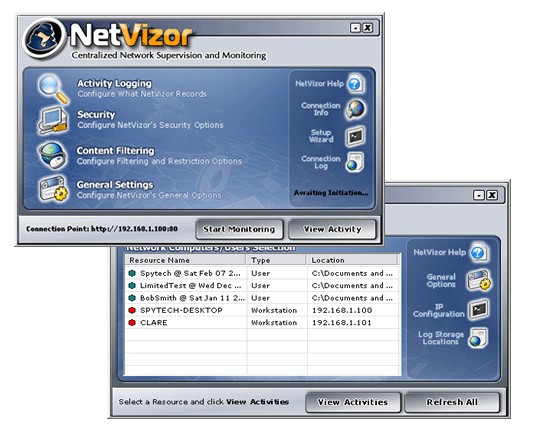This screenshot has width=537, height=437.
Task: Select the CLARE workstation row
Action: coord(262,323)
